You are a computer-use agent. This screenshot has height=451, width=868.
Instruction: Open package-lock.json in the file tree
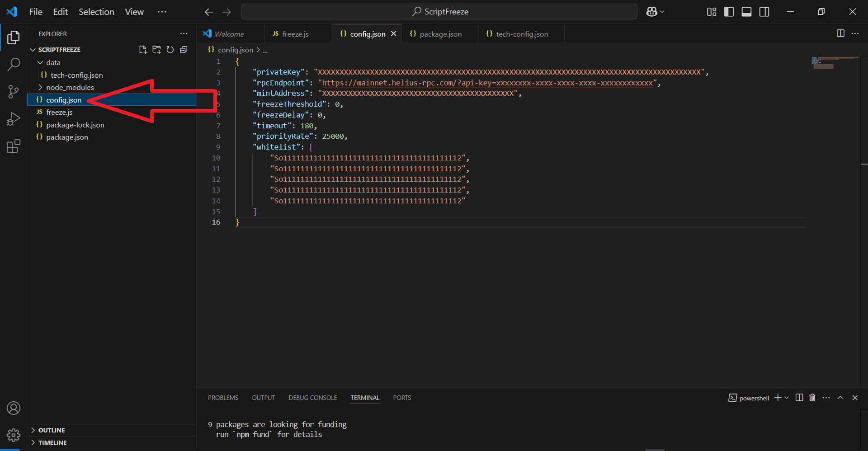[112, 125]
